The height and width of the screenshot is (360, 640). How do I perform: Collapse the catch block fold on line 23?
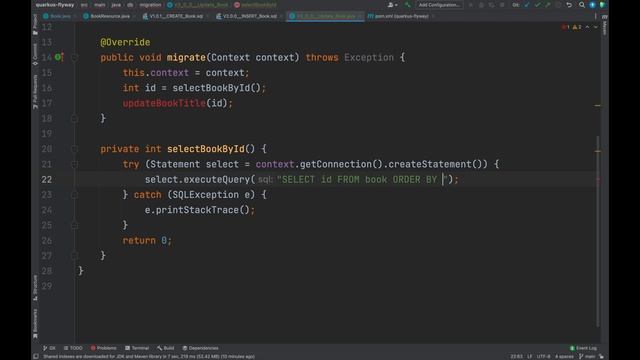[x=74, y=195]
